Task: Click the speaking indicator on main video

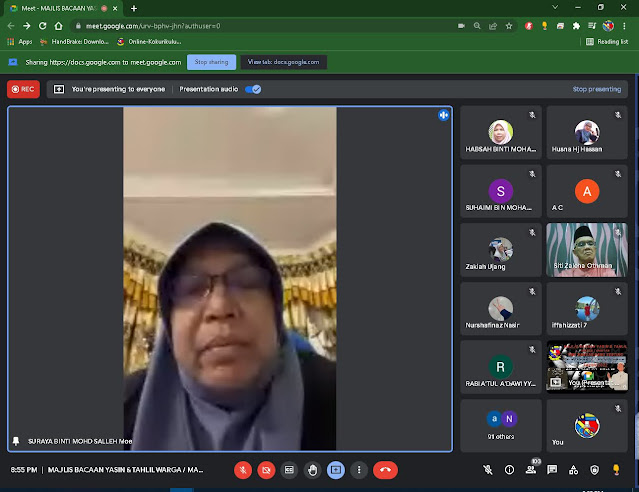Action: pyautogui.click(x=443, y=115)
